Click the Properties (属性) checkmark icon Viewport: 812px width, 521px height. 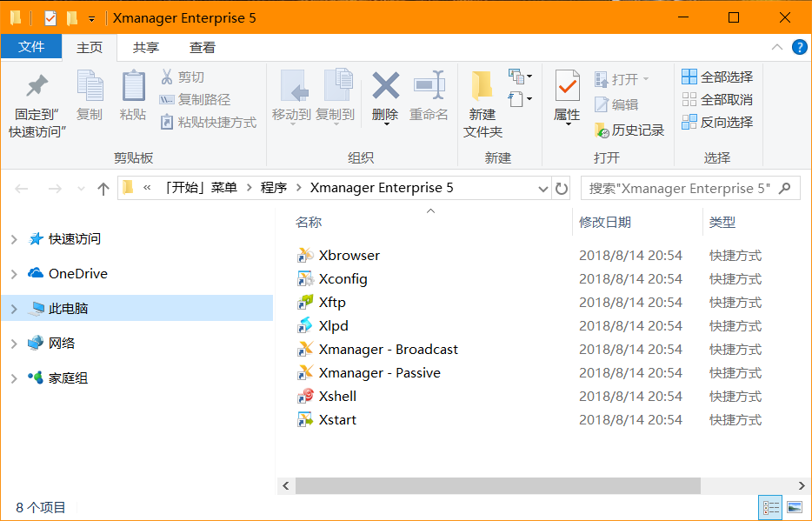pos(568,85)
